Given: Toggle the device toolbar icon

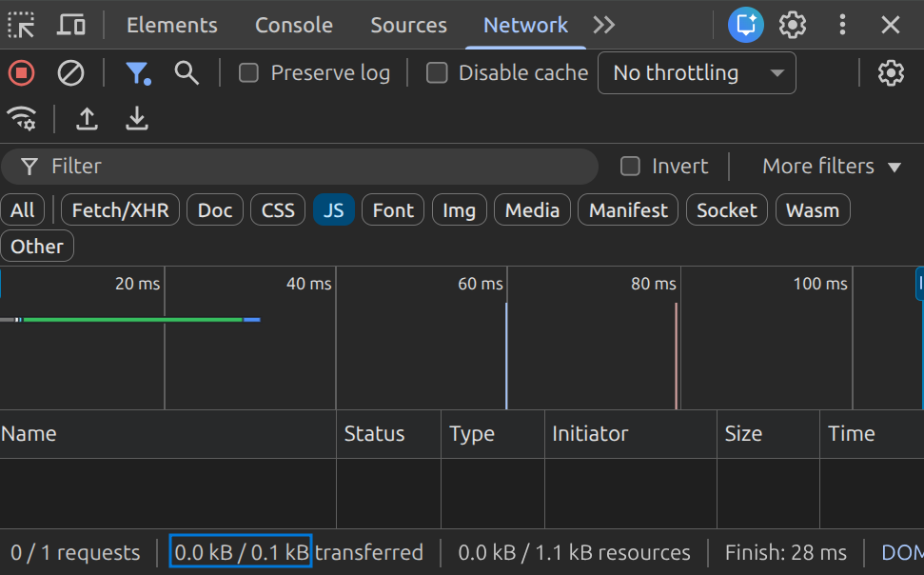Looking at the screenshot, I should (x=71, y=25).
